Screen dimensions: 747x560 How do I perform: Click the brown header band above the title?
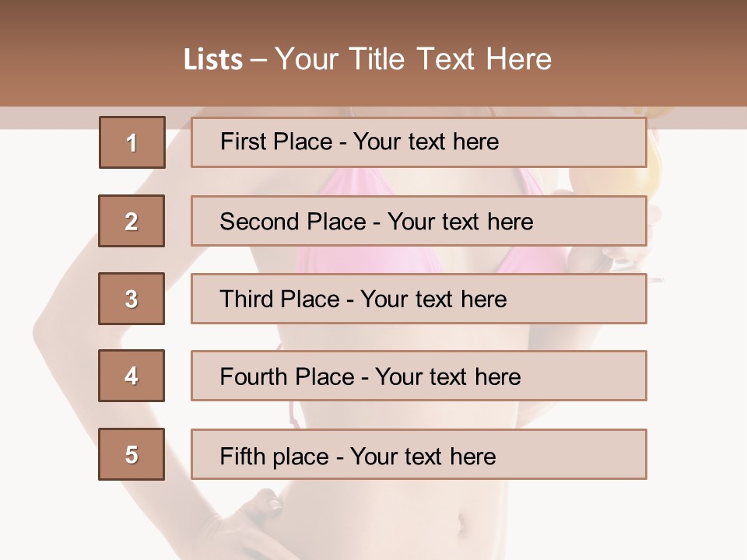(x=373, y=19)
